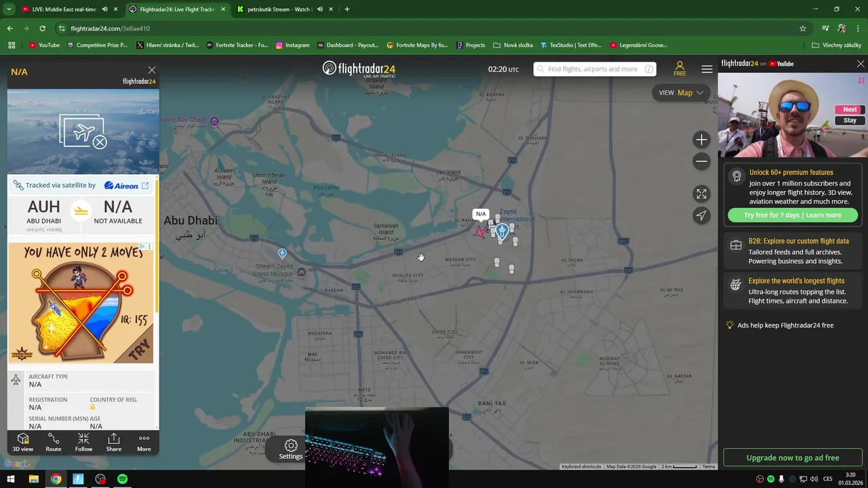This screenshot has height=488, width=868.
Task: Open the VIEW Map dropdown
Action: [x=680, y=93]
